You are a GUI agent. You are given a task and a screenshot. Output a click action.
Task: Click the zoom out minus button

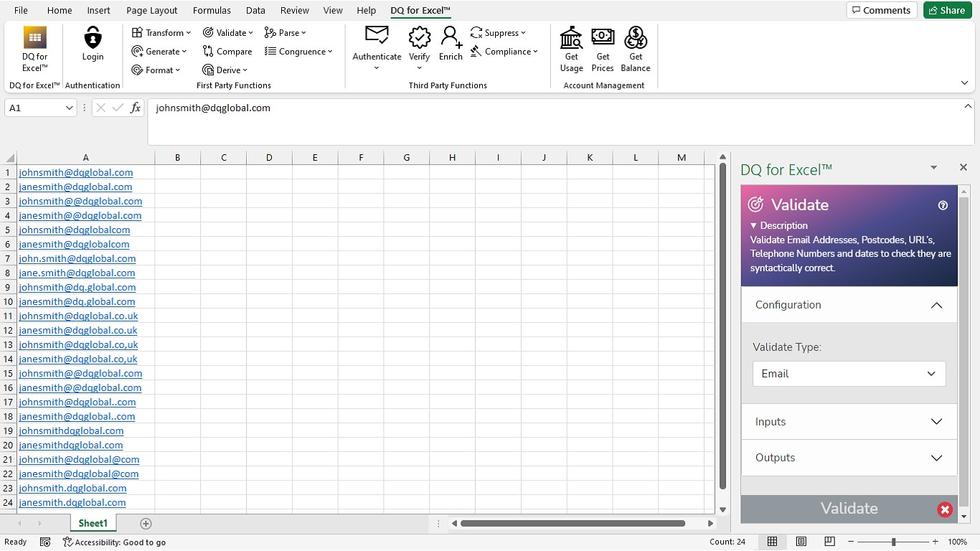(x=851, y=542)
